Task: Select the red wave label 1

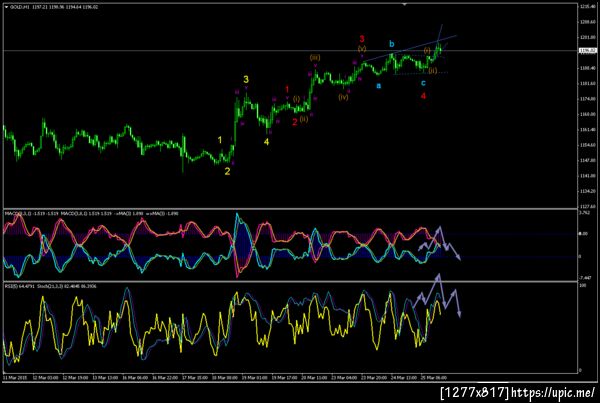Action: (287, 90)
